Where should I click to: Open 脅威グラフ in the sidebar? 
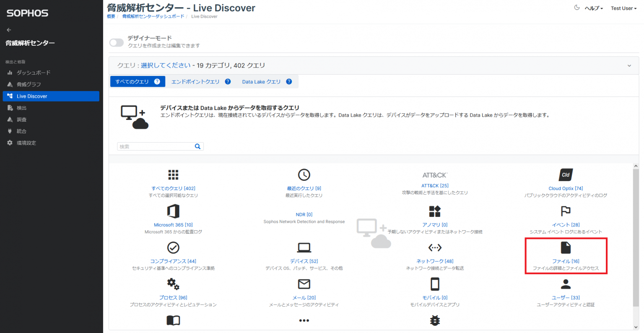point(29,84)
